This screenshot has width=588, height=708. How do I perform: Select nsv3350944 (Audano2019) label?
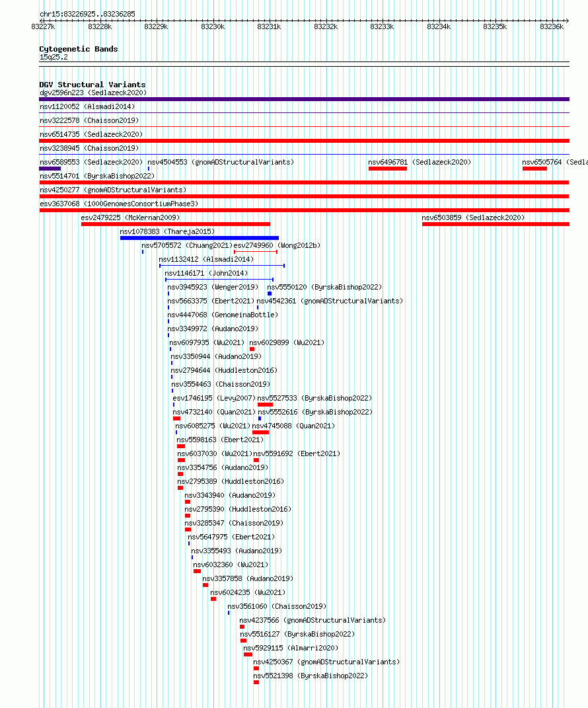(x=216, y=357)
